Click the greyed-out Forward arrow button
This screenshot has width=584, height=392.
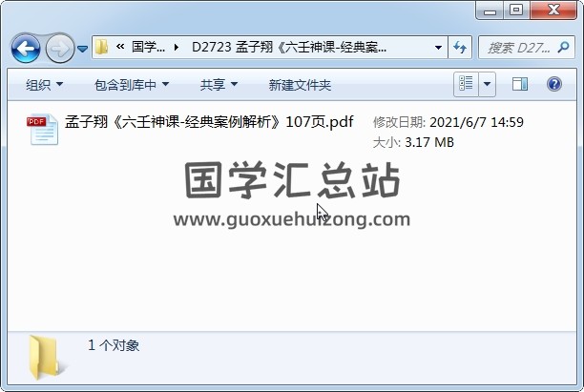point(59,48)
